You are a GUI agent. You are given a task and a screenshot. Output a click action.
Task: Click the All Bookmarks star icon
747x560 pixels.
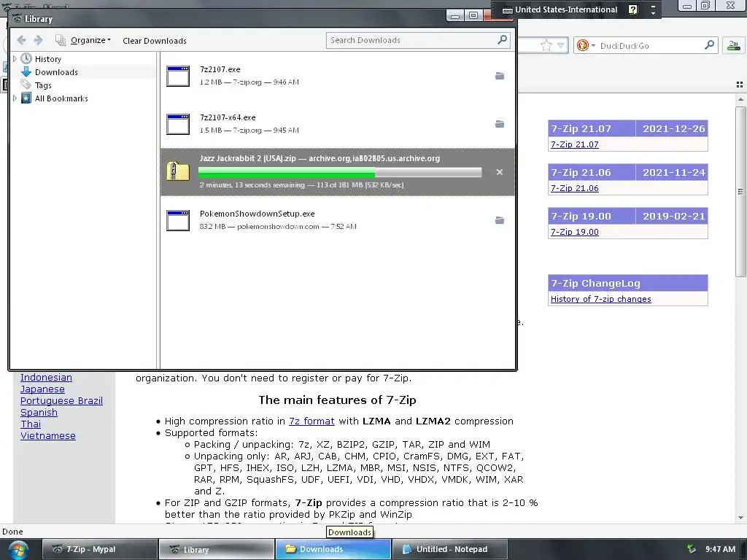[26, 98]
